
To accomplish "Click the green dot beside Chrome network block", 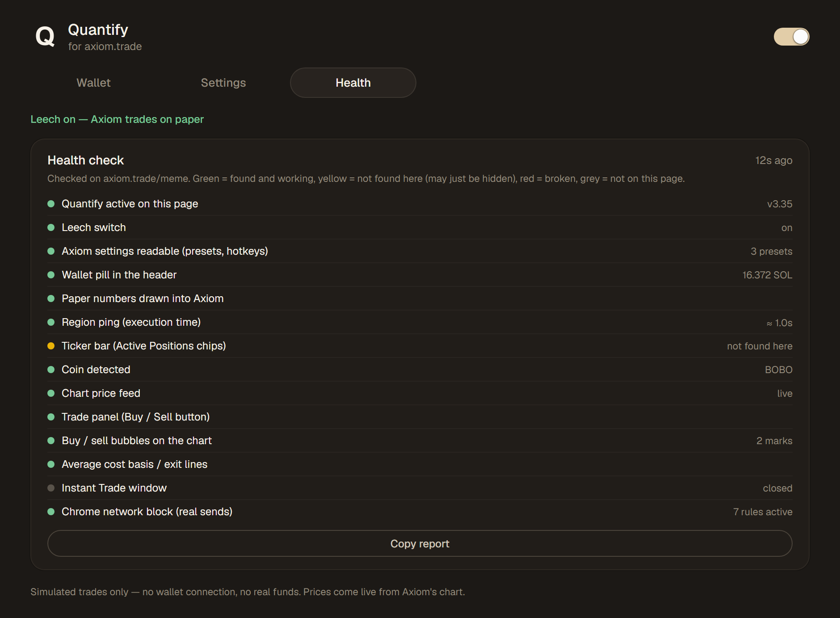I will (51, 512).
